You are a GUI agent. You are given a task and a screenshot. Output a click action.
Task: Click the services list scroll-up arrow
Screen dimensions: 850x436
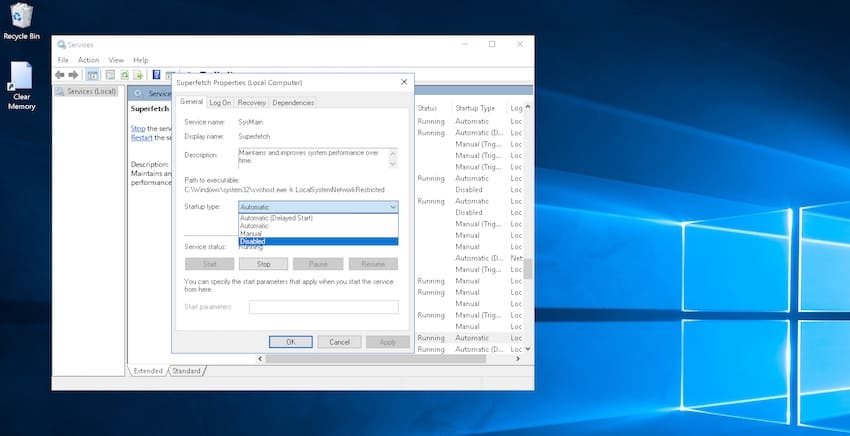pyautogui.click(x=527, y=107)
